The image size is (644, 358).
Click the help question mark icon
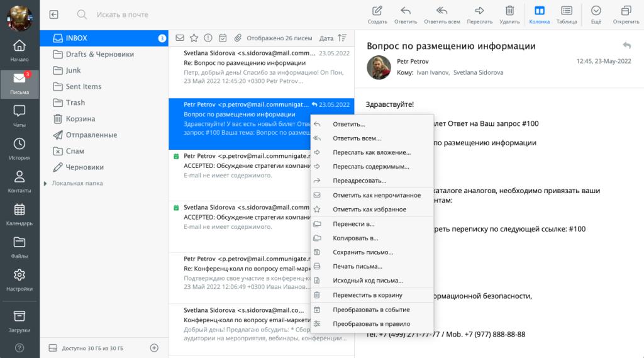click(19, 348)
